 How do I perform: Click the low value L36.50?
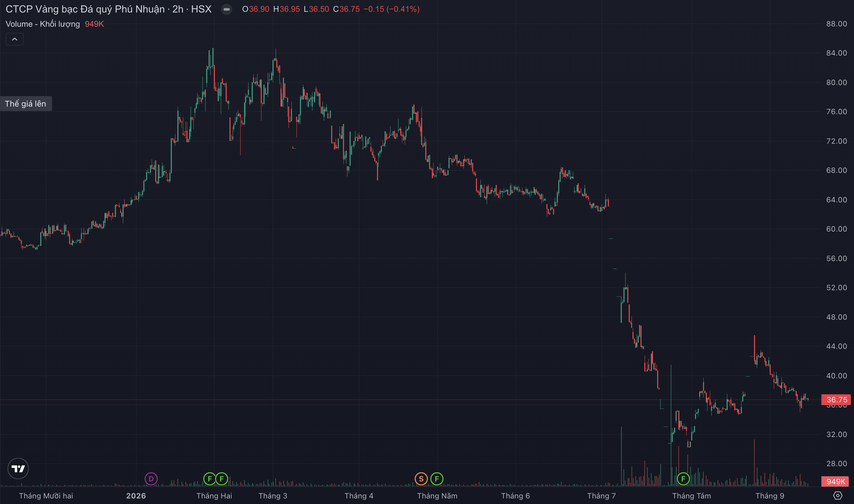[317, 9]
